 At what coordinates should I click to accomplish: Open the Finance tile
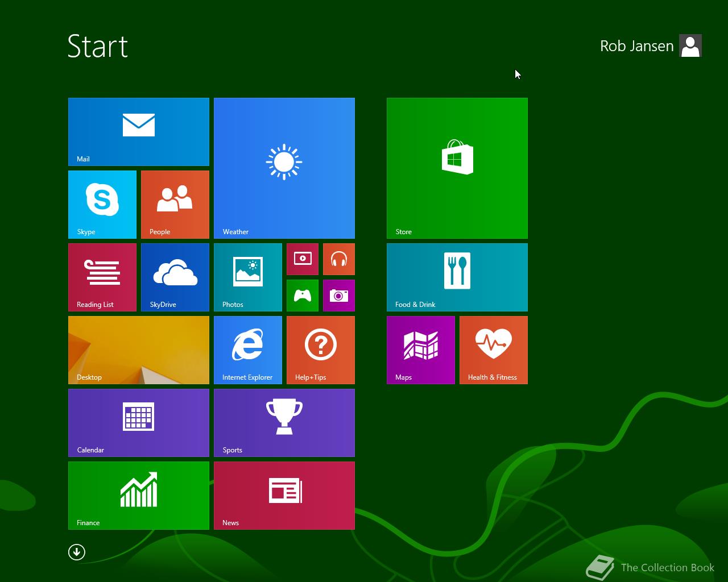coord(139,496)
